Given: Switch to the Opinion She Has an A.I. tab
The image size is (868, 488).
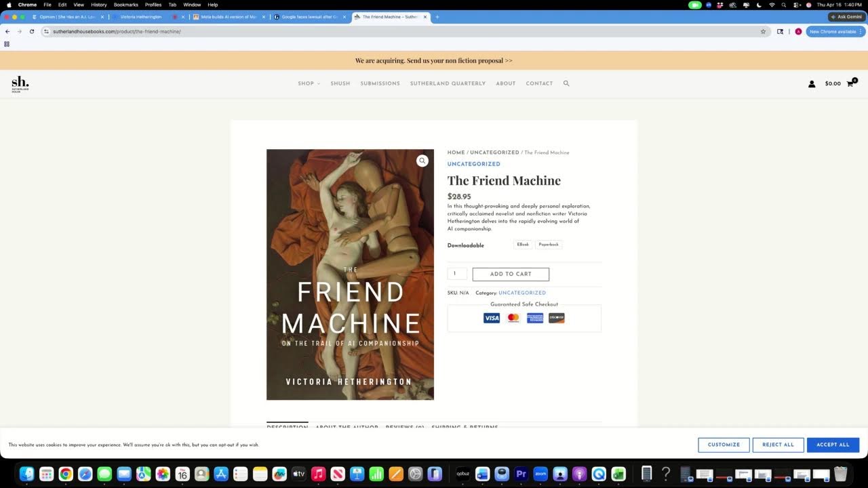Looking at the screenshot, I should pos(66,17).
